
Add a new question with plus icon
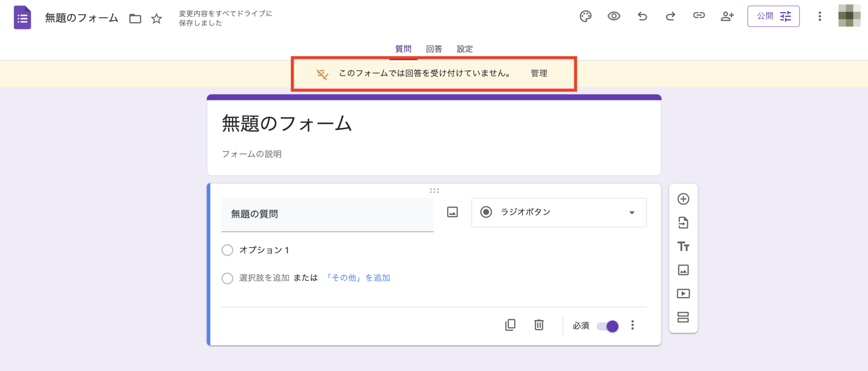(x=683, y=199)
